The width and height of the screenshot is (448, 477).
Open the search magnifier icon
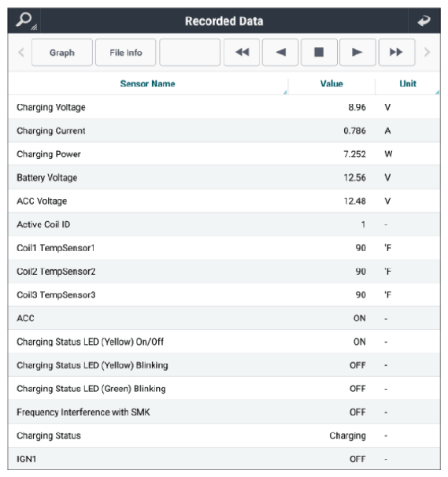pyautogui.click(x=25, y=20)
